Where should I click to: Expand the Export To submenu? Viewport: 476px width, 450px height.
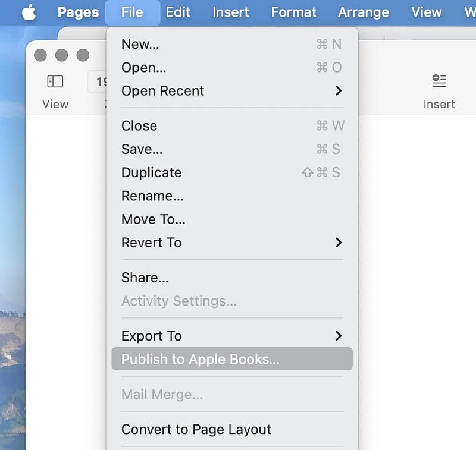click(x=232, y=336)
